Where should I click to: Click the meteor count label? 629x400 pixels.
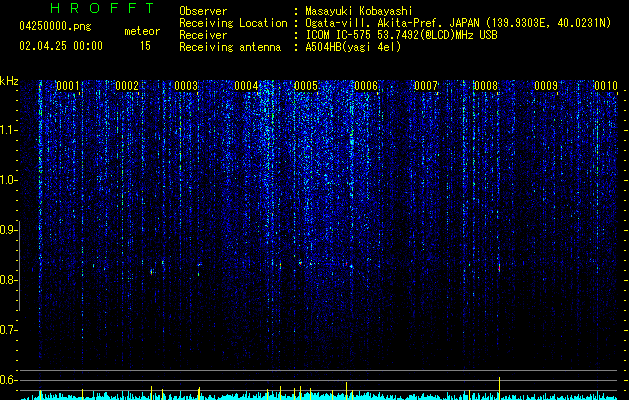tap(142, 31)
